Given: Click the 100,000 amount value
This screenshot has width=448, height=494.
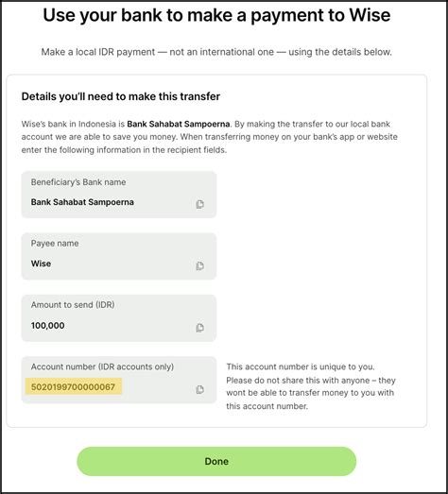Looking at the screenshot, I should tap(47, 326).
